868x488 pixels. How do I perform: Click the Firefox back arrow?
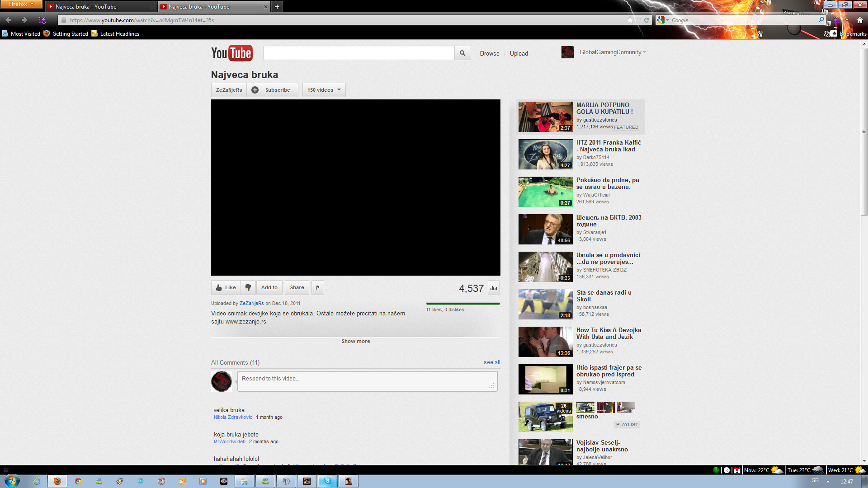coord(8,20)
